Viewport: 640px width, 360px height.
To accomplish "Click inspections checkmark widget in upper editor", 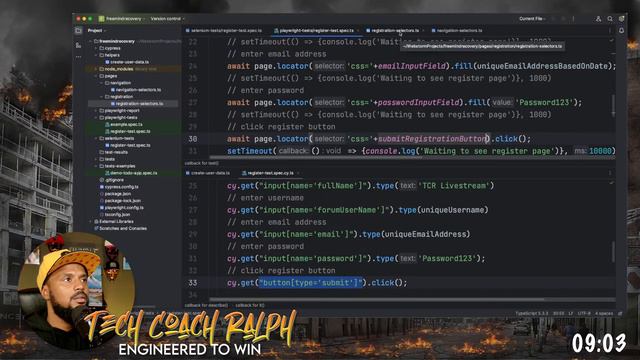I will pyautogui.click(x=611, y=40).
